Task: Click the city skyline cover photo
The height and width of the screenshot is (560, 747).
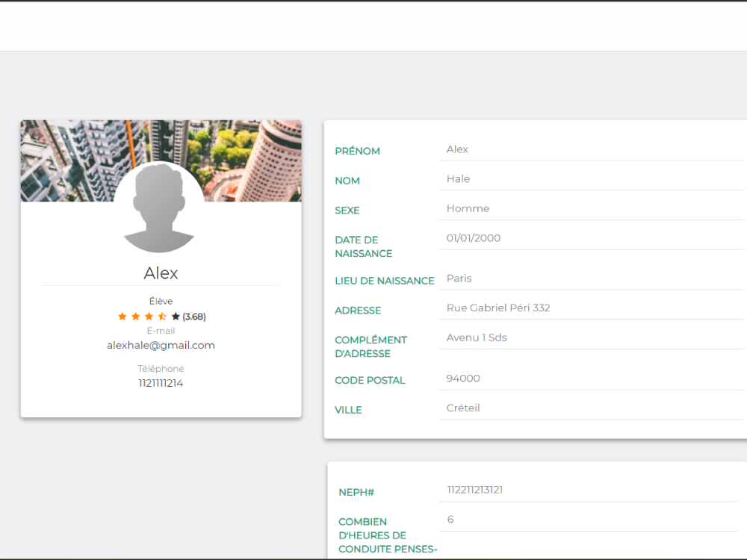Action: coord(161,161)
